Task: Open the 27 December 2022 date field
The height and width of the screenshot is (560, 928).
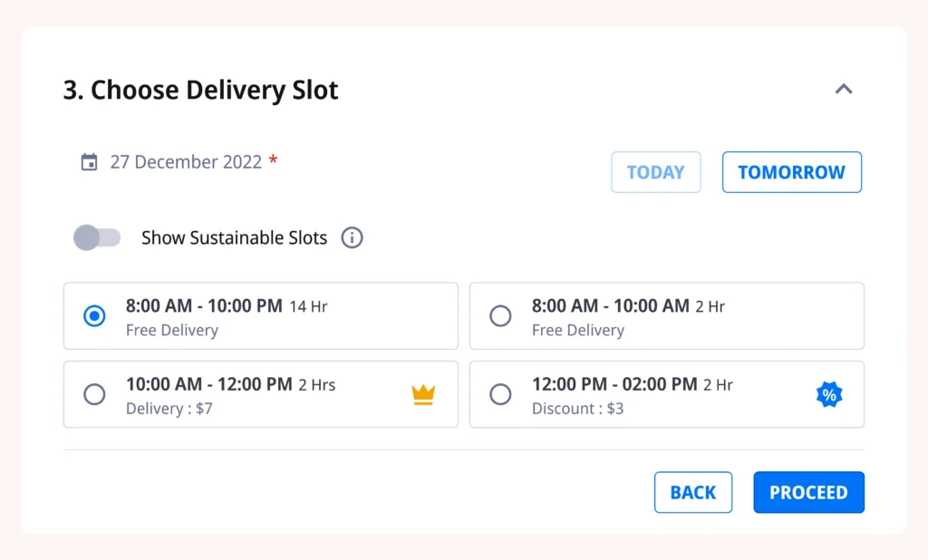Action: click(x=186, y=162)
